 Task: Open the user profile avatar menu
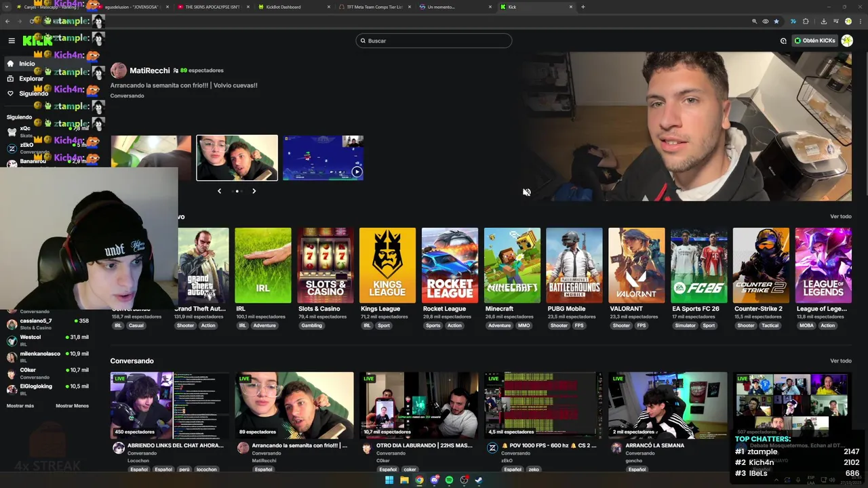pos(847,41)
